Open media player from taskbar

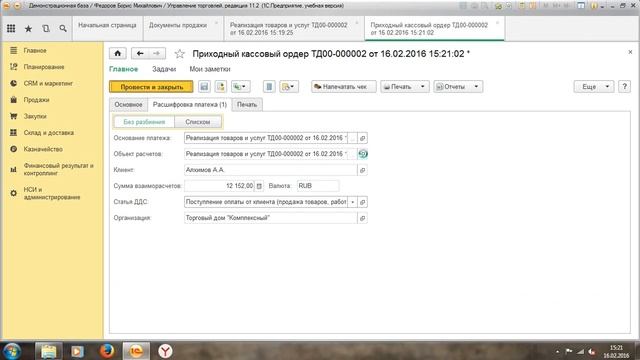pyautogui.click(x=77, y=351)
